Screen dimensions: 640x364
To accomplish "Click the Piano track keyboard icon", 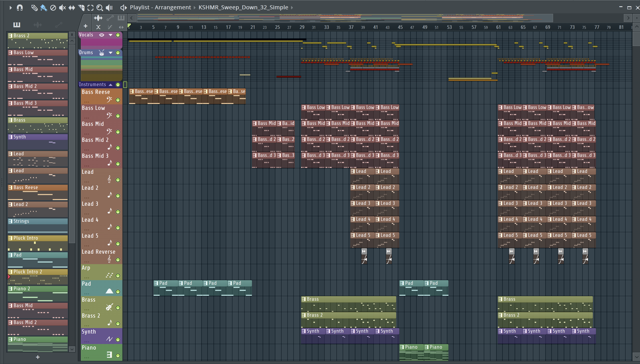I will tap(109, 355).
